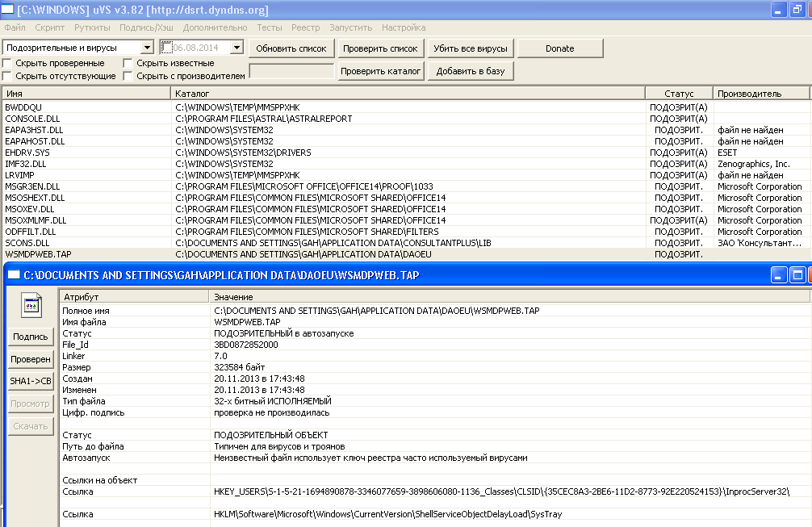Image resolution: width=812 pixels, height=527 pixels.
Task: Sort the list by the Статус column header
Action: [x=679, y=94]
